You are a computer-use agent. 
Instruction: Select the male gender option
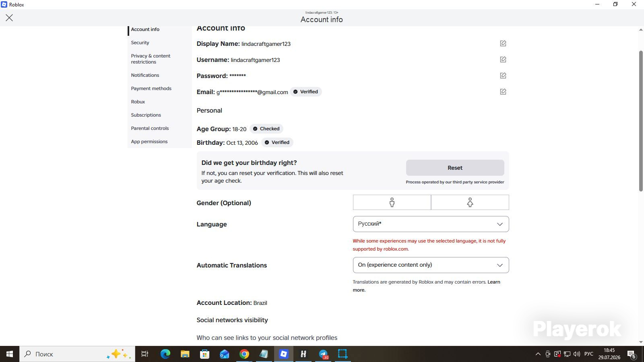[392, 202]
